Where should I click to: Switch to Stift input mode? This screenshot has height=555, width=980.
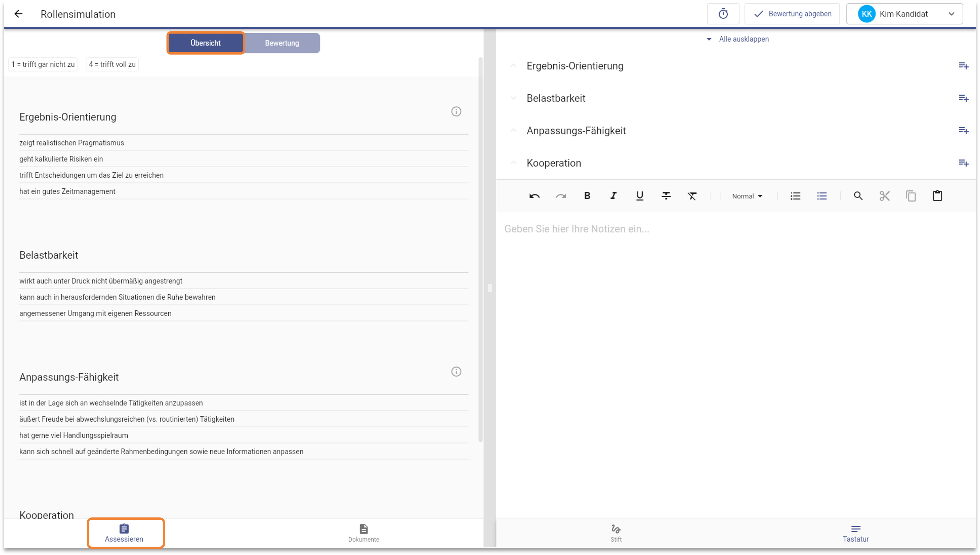pyautogui.click(x=616, y=533)
